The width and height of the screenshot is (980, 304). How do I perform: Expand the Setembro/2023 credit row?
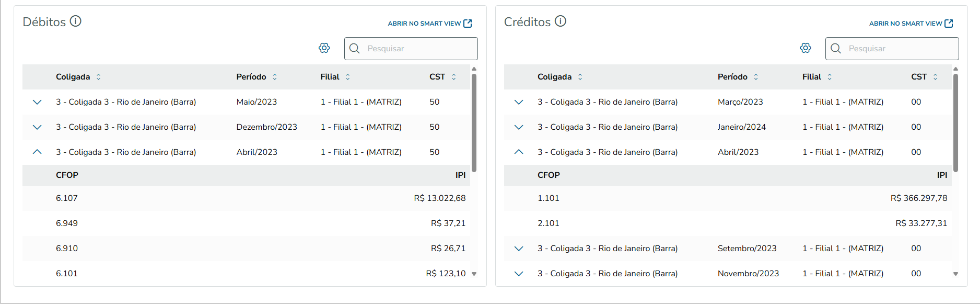519,249
